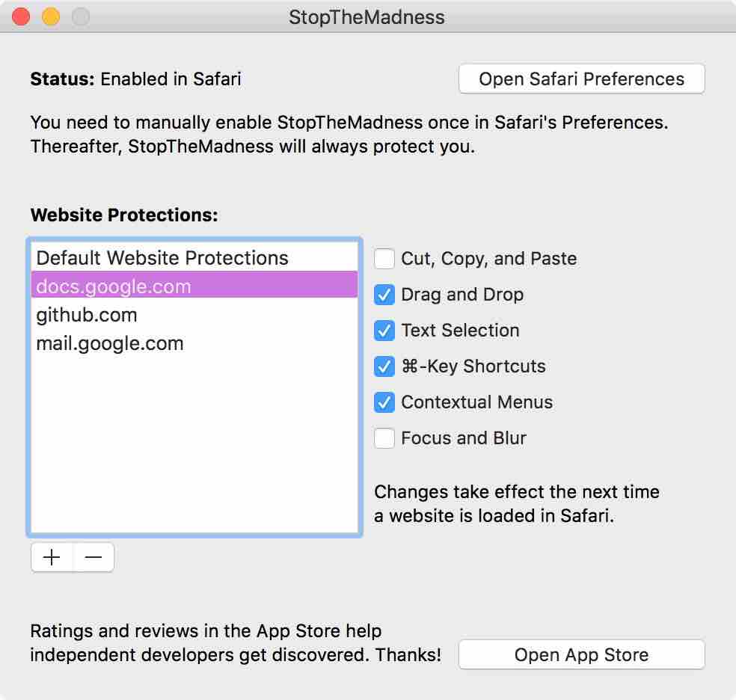The width and height of the screenshot is (736, 700).
Task: Disable Drag and Drop protection
Action: click(x=384, y=295)
